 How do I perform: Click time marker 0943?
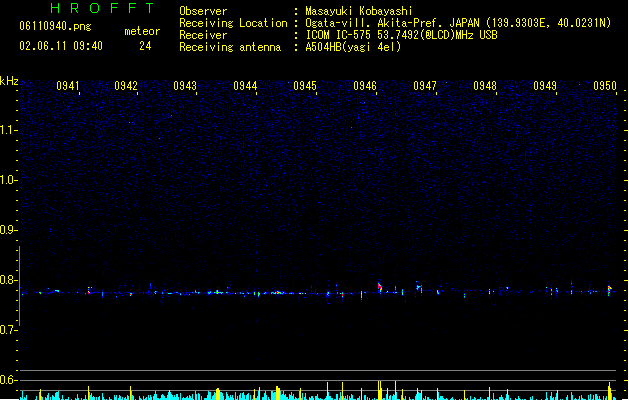click(x=185, y=86)
